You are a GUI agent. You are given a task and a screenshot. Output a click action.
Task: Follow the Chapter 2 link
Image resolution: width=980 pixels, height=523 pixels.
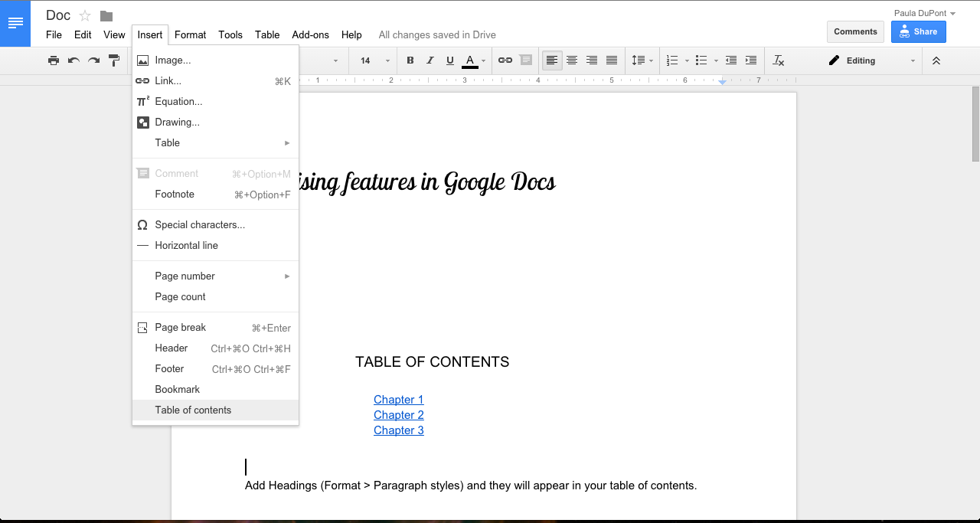[x=398, y=414]
